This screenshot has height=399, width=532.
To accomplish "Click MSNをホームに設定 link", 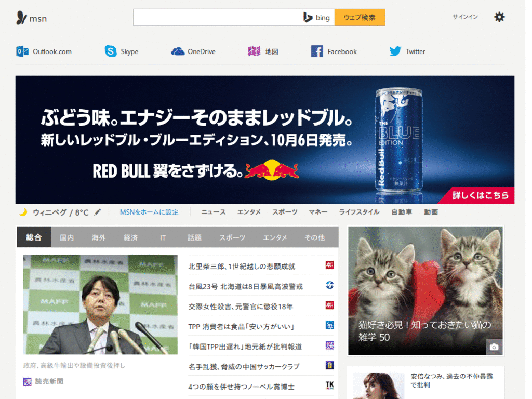I will point(149,212).
